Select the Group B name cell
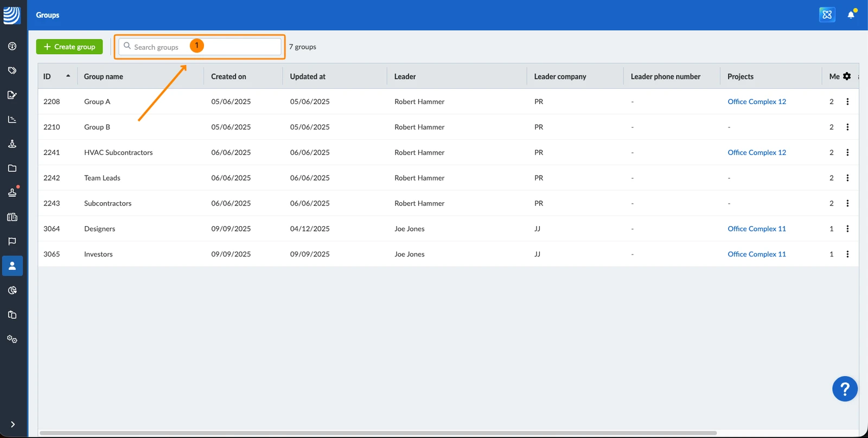The image size is (868, 438). 97,127
